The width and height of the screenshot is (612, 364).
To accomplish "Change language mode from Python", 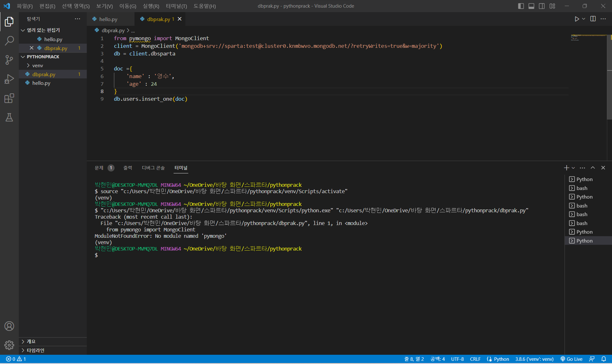I will [501, 359].
